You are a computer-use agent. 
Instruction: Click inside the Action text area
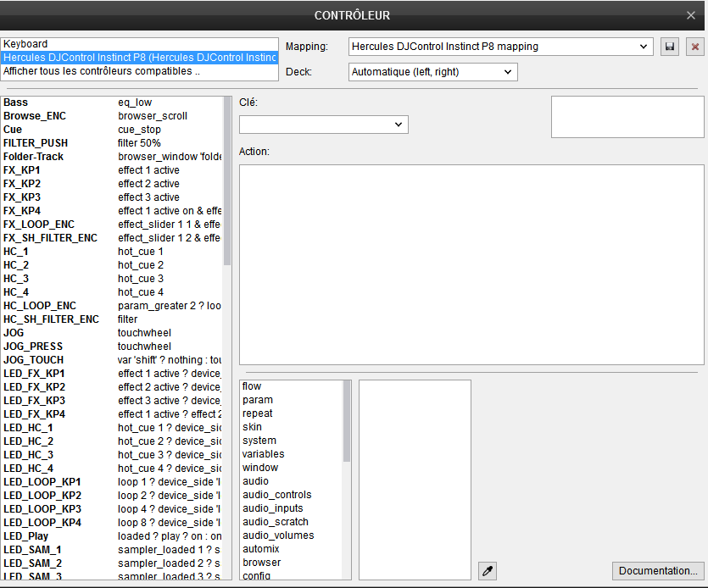coord(471,264)
